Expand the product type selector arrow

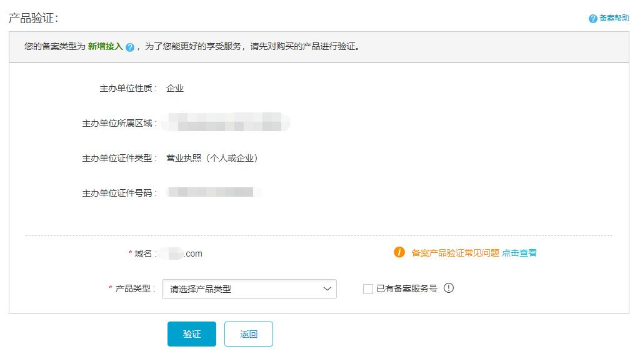(x=326, y=289)
